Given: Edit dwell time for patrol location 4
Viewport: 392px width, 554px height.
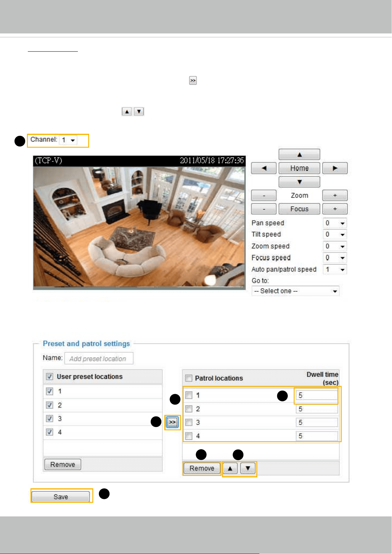Looking at the screenshot, I should 317,436.
